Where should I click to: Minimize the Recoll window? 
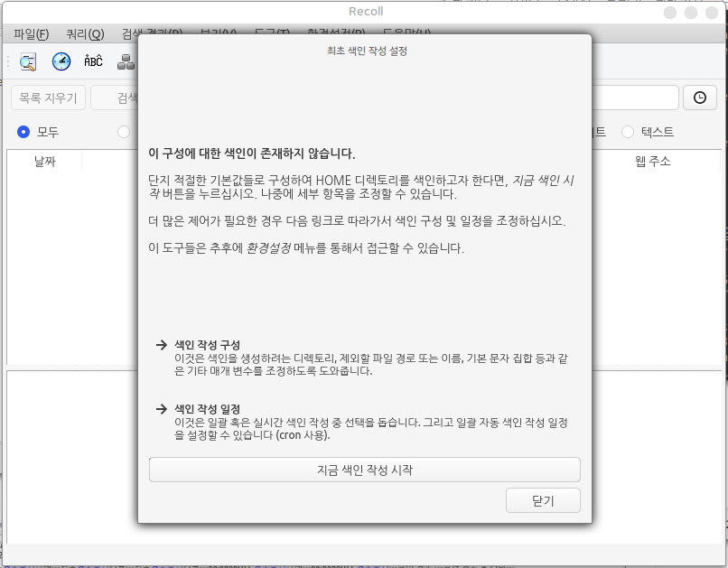[670, 13]
